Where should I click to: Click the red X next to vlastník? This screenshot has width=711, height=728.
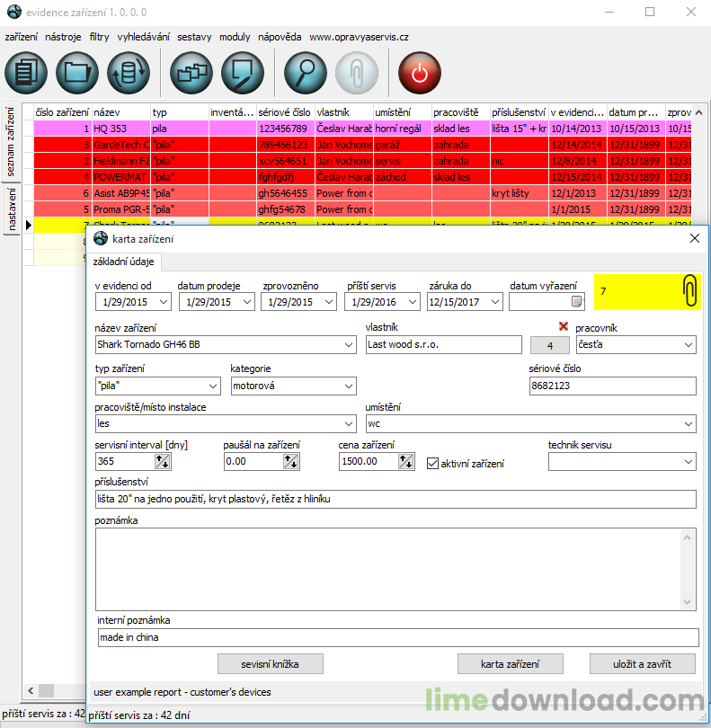coord(564,326)
